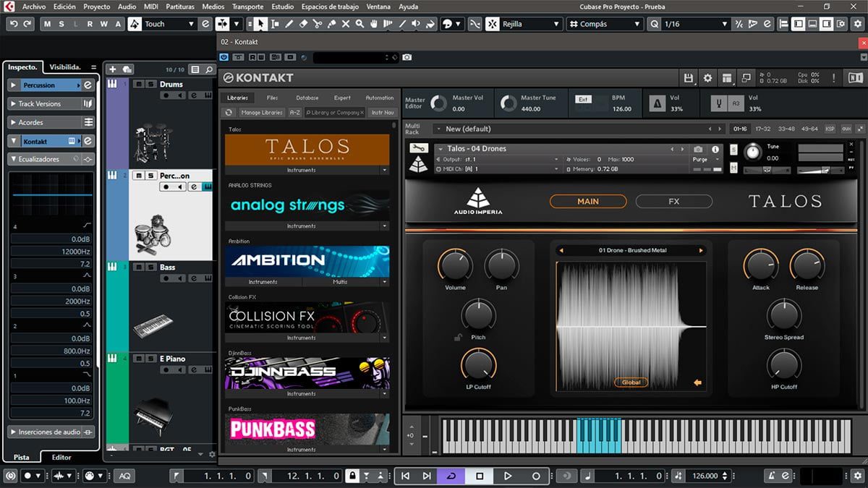Screen dimensions: 868x488
Task: Click the 126.000 tempo field in transport bar
Action: 705,476
